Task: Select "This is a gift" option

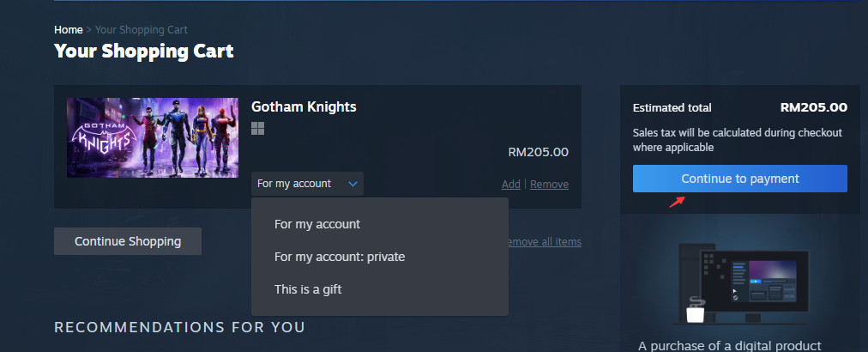Action: pyautogui.click(x=308, y=289)
